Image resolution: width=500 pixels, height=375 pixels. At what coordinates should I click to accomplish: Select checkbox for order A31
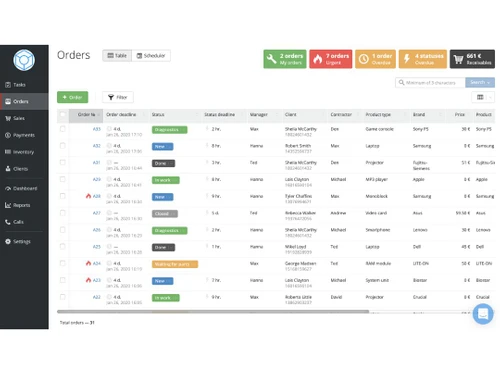click(63, 162)
